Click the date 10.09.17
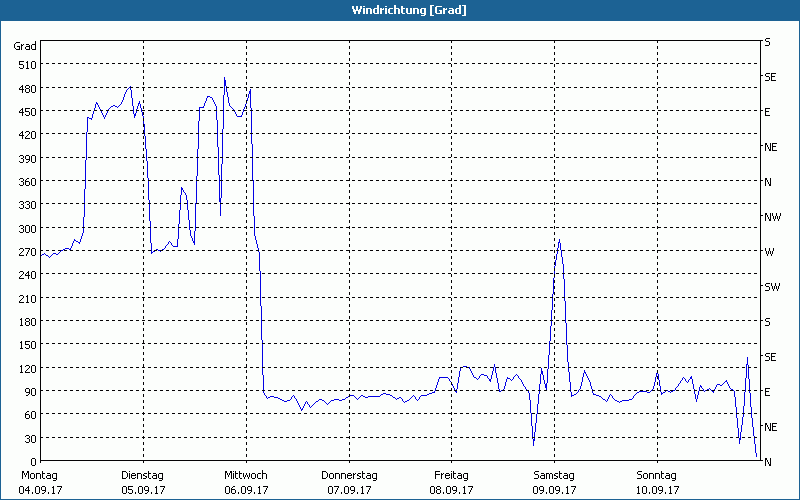This screenshot has width=800, height=500. pyautogui.click(x=657, y=491)
